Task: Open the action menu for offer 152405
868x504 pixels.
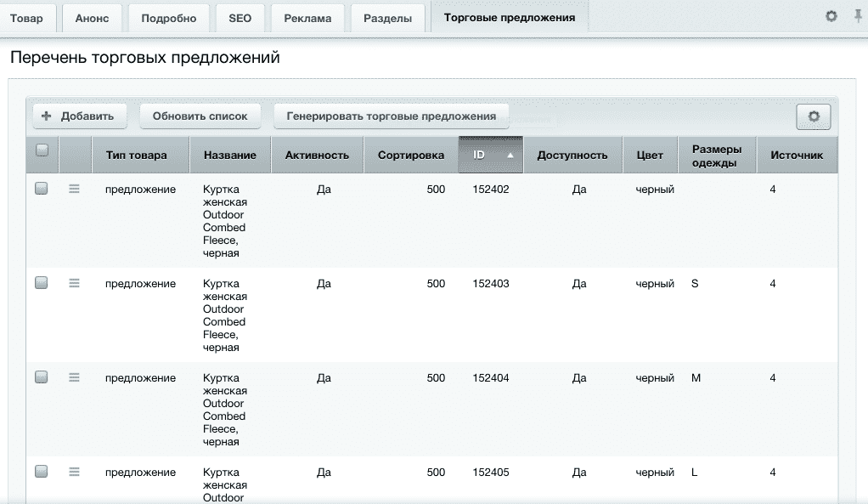Action: [74, 472]
